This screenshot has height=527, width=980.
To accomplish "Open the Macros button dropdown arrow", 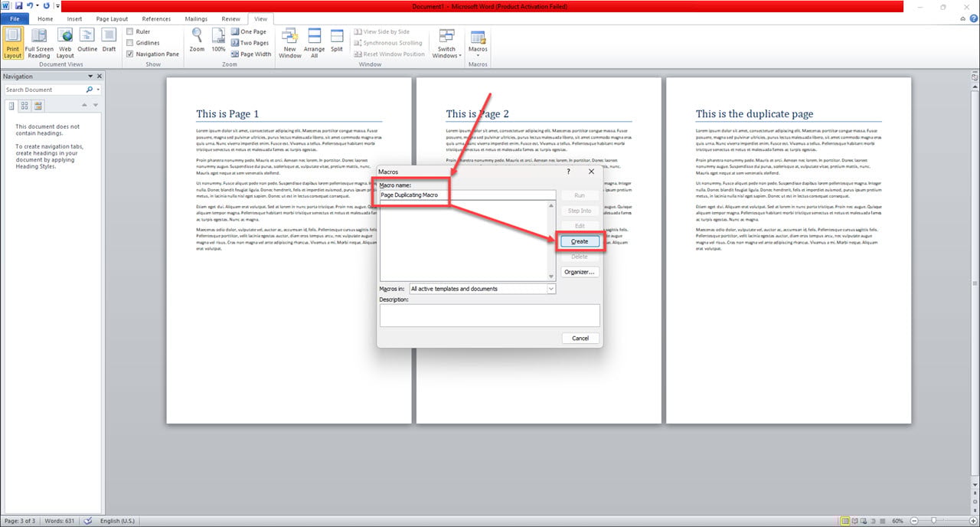I will pyautogui.click(x=478, y=54).
